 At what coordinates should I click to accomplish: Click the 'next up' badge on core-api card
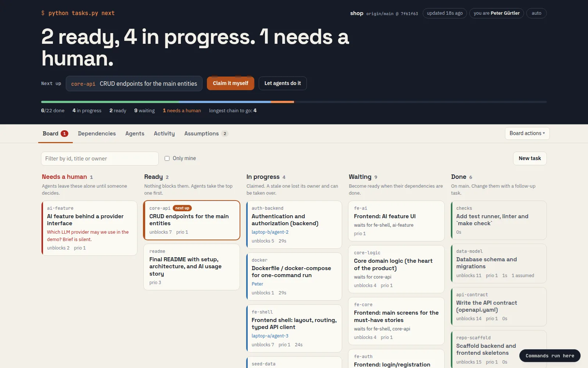pos(182,208)
